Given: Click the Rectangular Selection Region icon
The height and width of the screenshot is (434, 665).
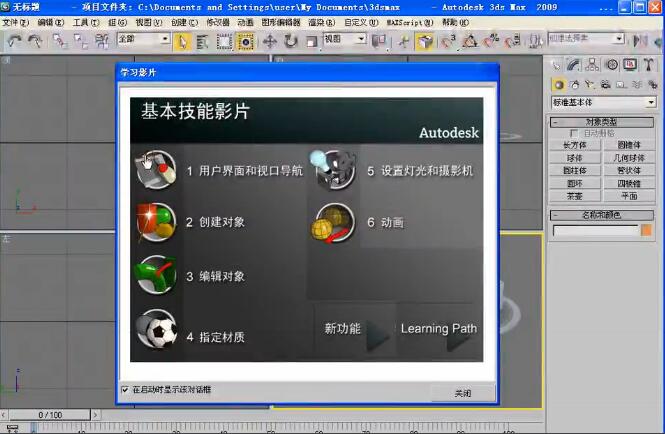Looking at the screenshot, I should (x=224, y=42).
